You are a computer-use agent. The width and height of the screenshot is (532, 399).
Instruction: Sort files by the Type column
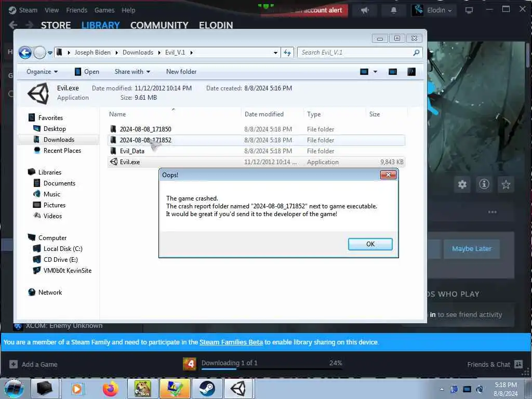[314, 114]
